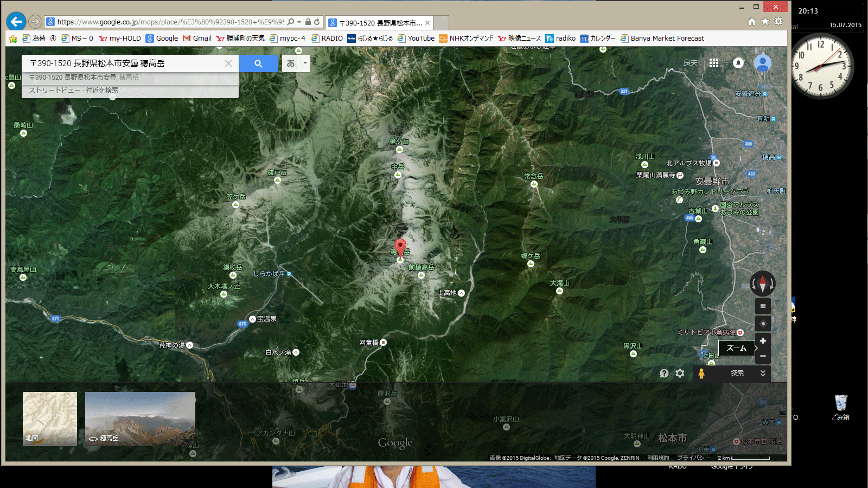Open the radiko bookmark
This screenshot has height=488, width=868.
tap(560, 38)
